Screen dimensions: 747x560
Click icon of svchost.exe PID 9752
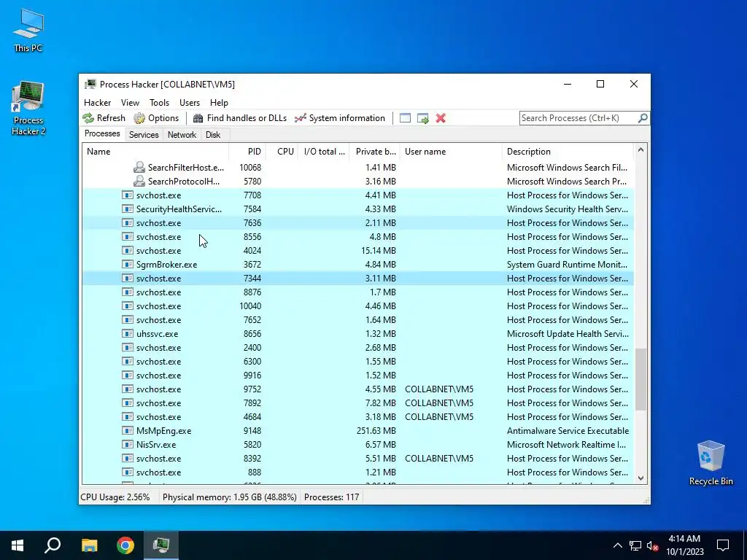click(x=127, y=389)
